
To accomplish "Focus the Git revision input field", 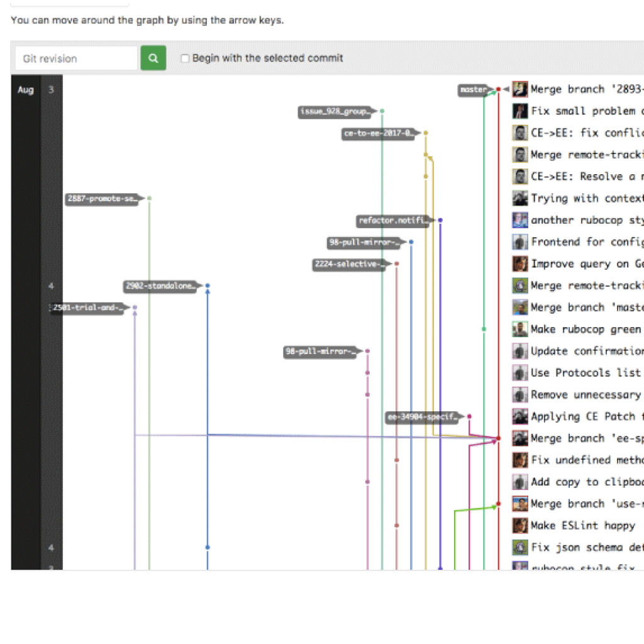I will click(75, 58).
